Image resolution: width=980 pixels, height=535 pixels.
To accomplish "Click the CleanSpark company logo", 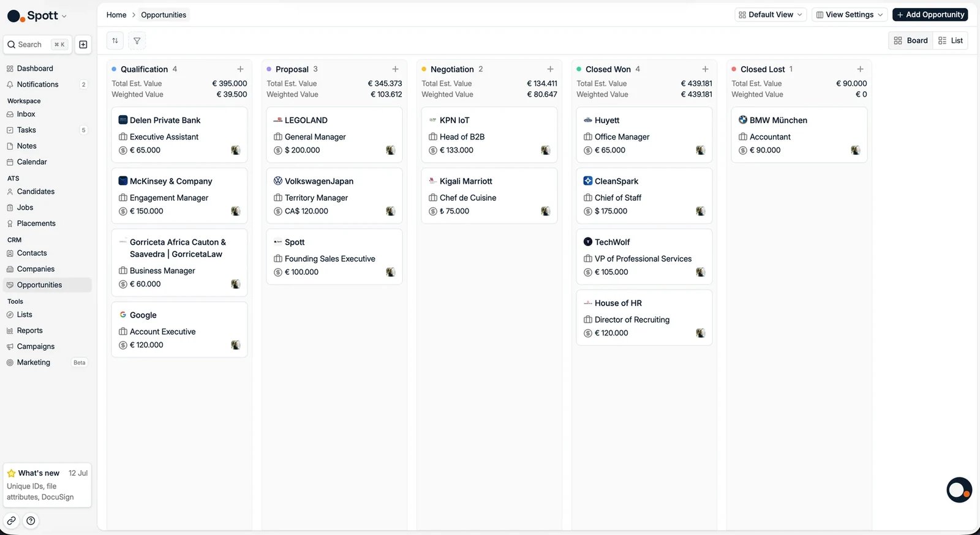I will pos(588,181).
